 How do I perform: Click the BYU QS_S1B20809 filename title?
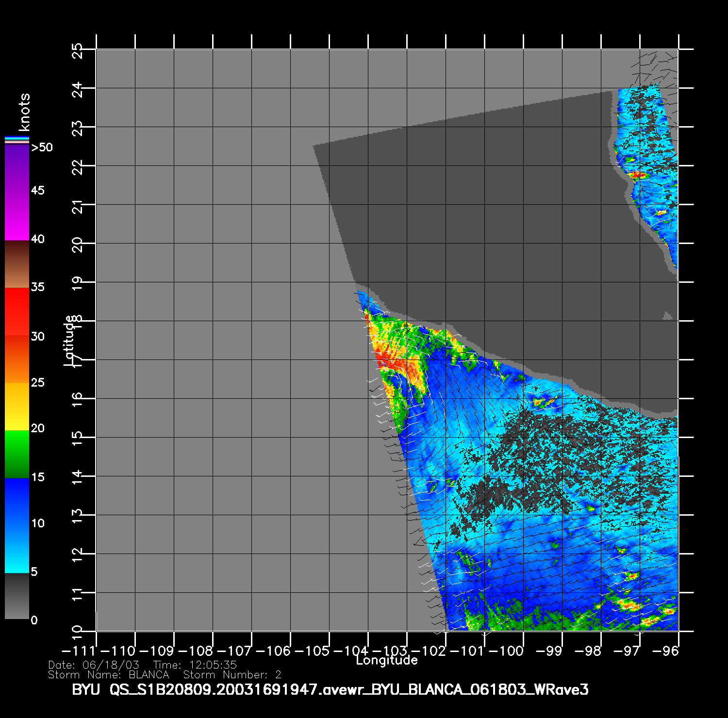tap(330, 689)
